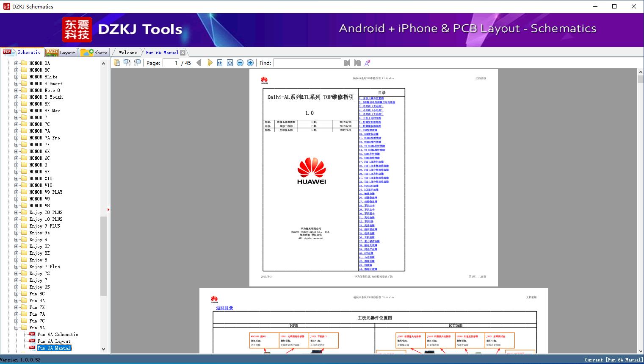Viewport: 644px width, 364px height.
Task: Open Fun 6A Layout from tree
Action: click(x=54, y=341)
